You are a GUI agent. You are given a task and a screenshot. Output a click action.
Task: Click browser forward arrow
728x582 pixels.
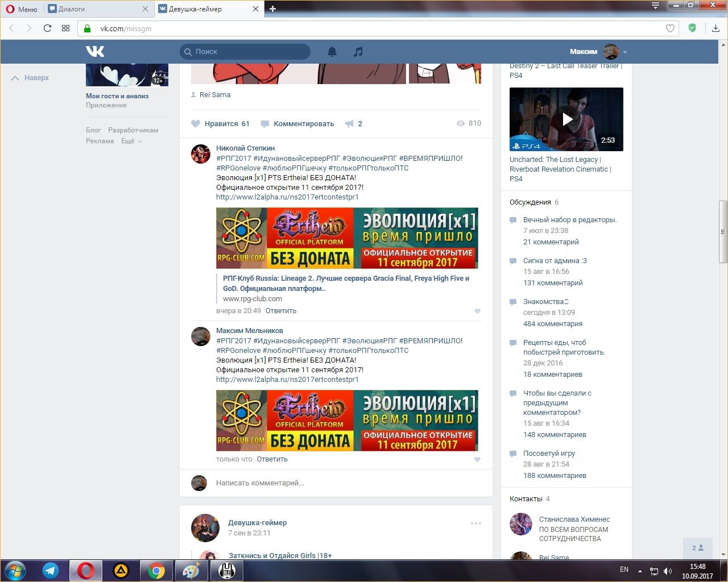29,28
